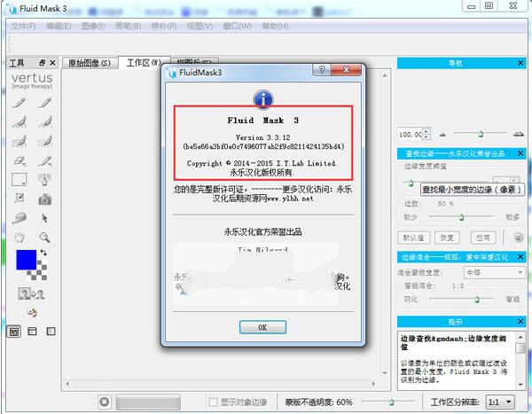Activate the second view mode toggle button
Viewport: 532px width, 414px height.
click(x=32, y=332)
